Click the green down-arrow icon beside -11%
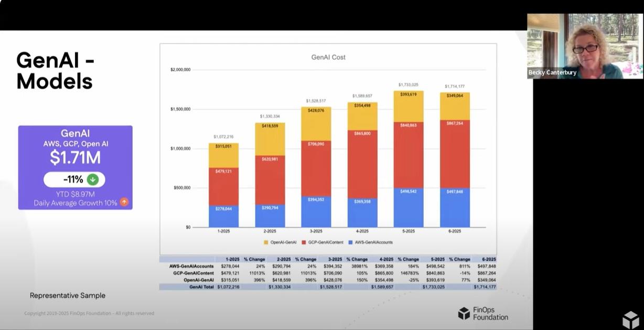This screenshot has height=330, width=644. coord(92,179)
